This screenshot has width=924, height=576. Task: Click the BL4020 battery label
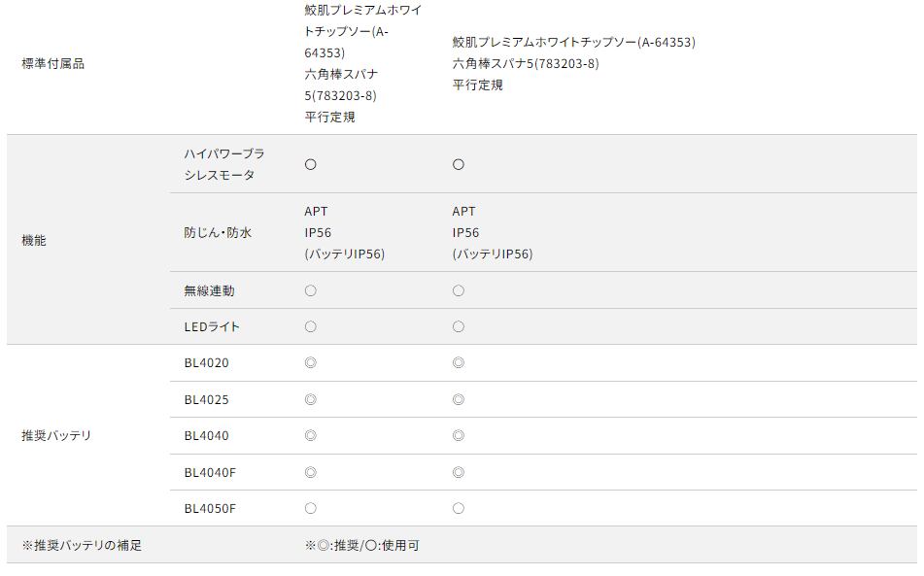206,362
